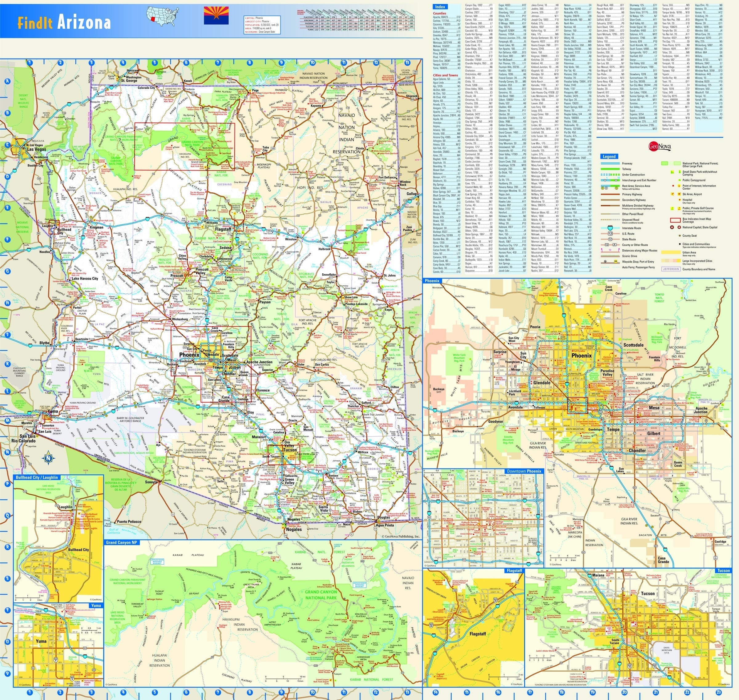The height and width of the screenshot is (700, 739).
Task: Click the Payson town label
Action: pyautogui.click(x=265, y=302)
